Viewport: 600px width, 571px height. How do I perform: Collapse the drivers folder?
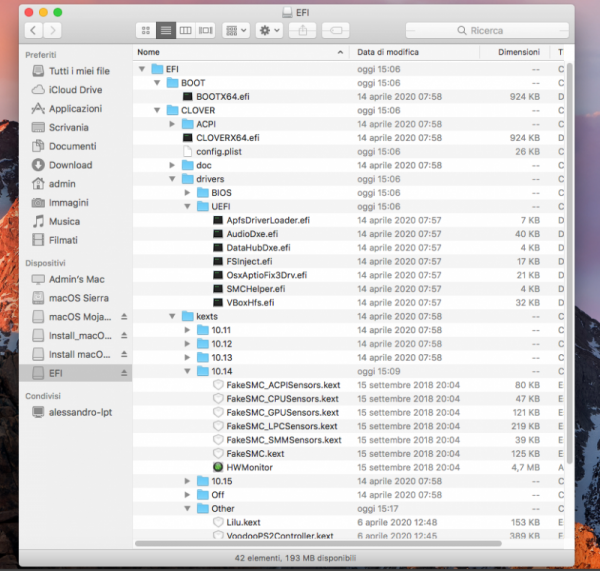pyautogui.click(x=172, y=179)
